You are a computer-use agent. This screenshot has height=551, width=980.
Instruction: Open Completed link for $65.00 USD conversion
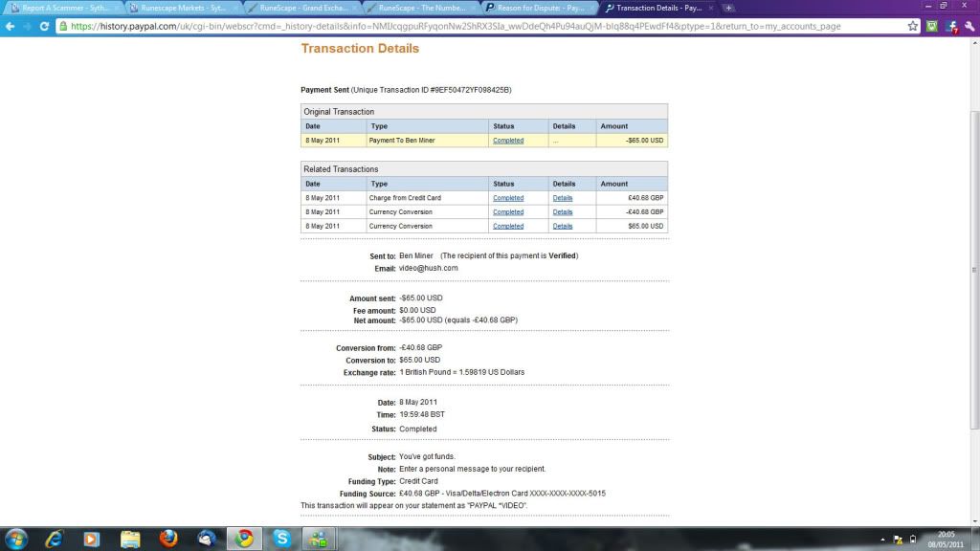point(508,226)
